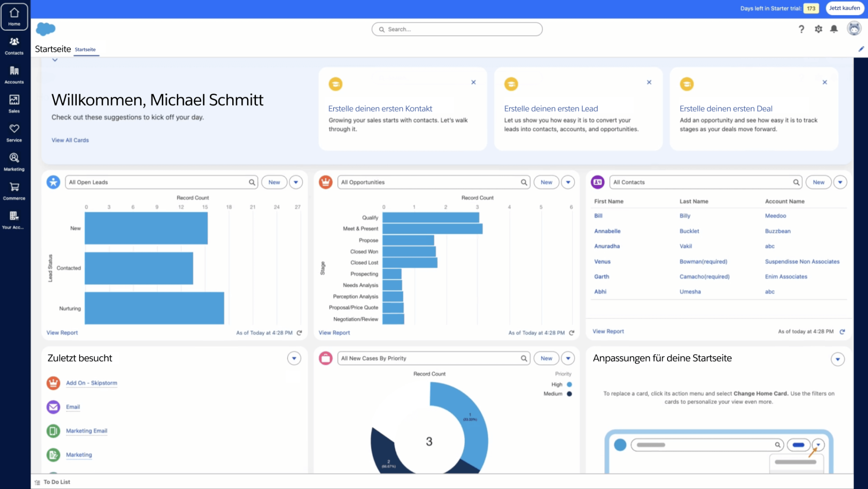Collapse the welcome banner chevron
This screenshot has width=868, height=489.
tap(55, 60)
